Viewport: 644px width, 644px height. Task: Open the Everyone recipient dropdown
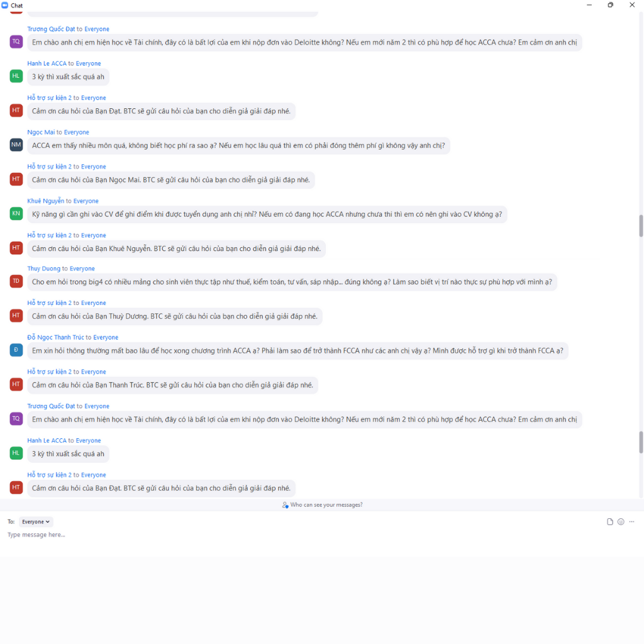(36, 521)
